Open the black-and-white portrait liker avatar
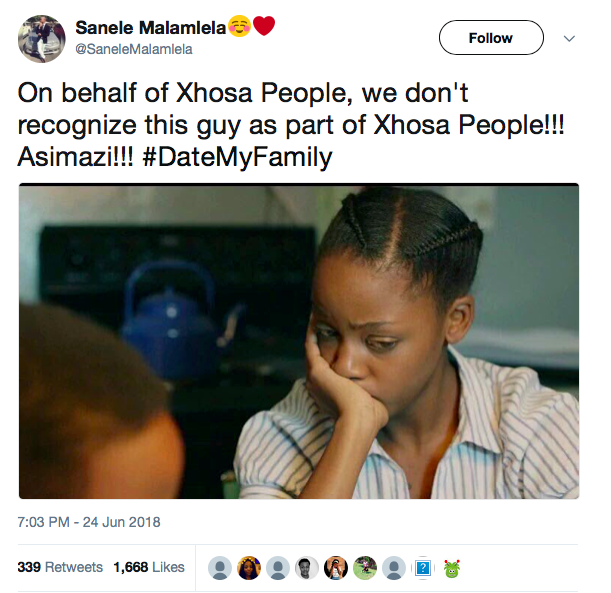611x593 pixels. [307, 568]
